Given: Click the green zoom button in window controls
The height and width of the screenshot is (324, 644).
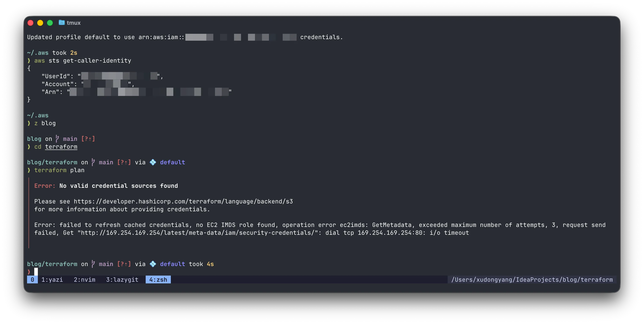Looking at the screenshot, I should (x=50, y=23).
